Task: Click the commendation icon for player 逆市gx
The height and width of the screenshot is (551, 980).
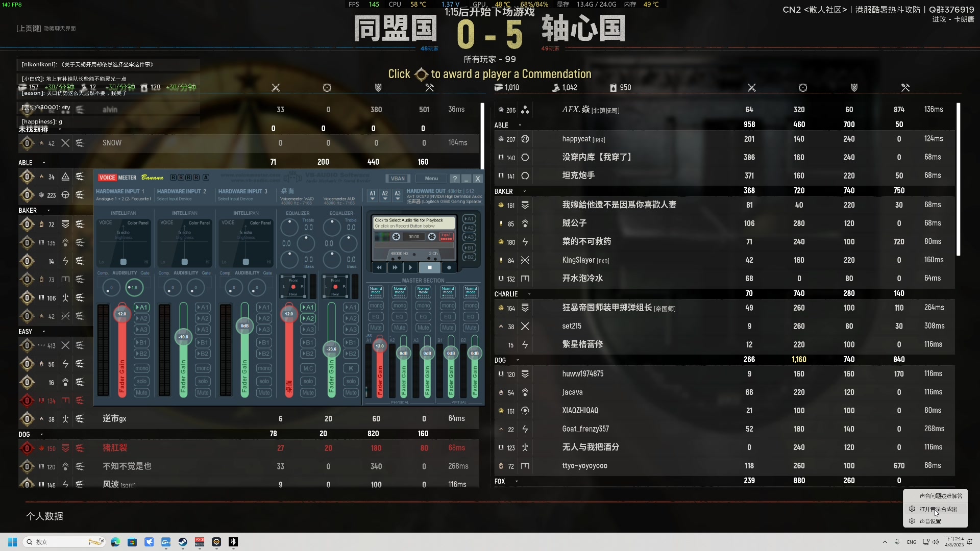Action: point(27,419)
